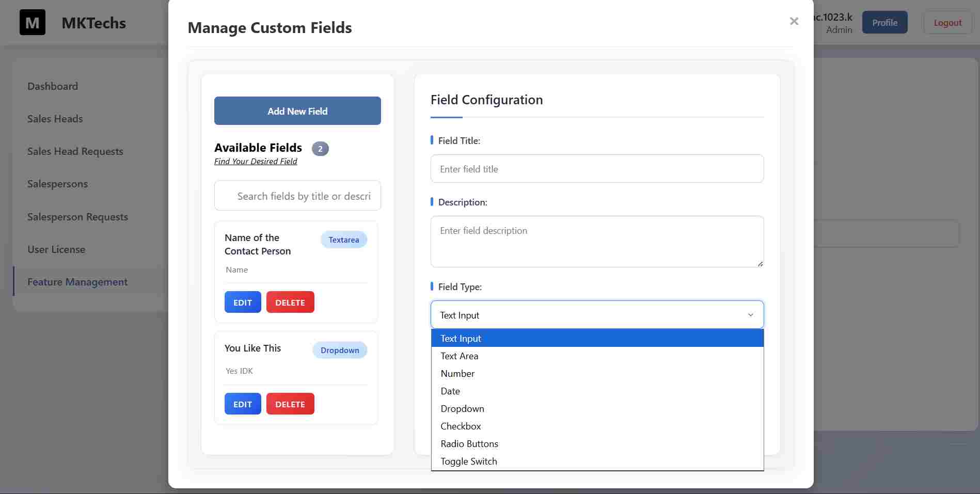Delete the You Like This field

pyautogui.click(x=290, y=404)
